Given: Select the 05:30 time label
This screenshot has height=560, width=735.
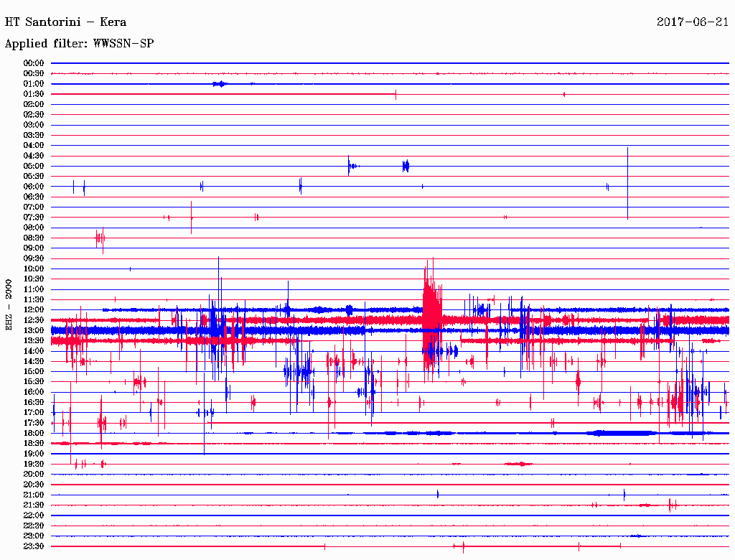Looking at the screenshot, I should pos(33,177).
